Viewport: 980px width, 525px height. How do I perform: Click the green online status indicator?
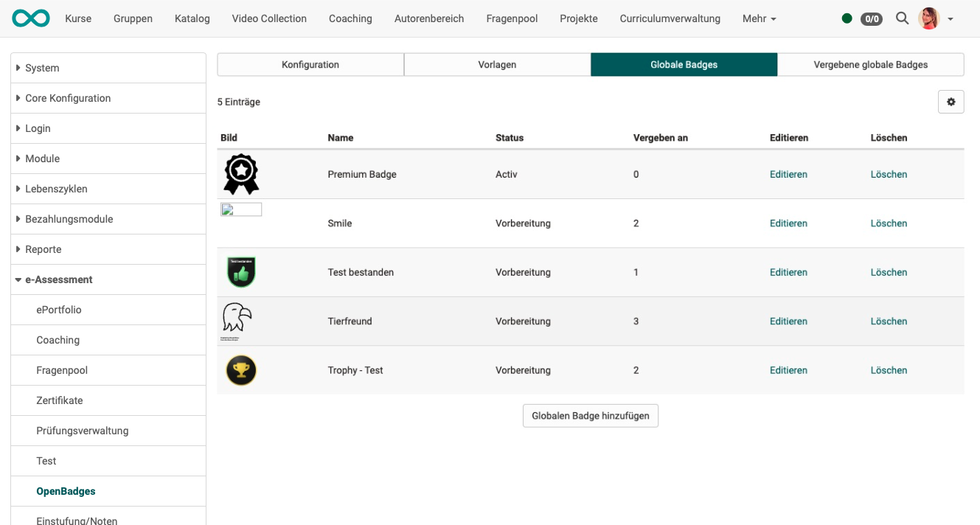[x=847, y=18]
